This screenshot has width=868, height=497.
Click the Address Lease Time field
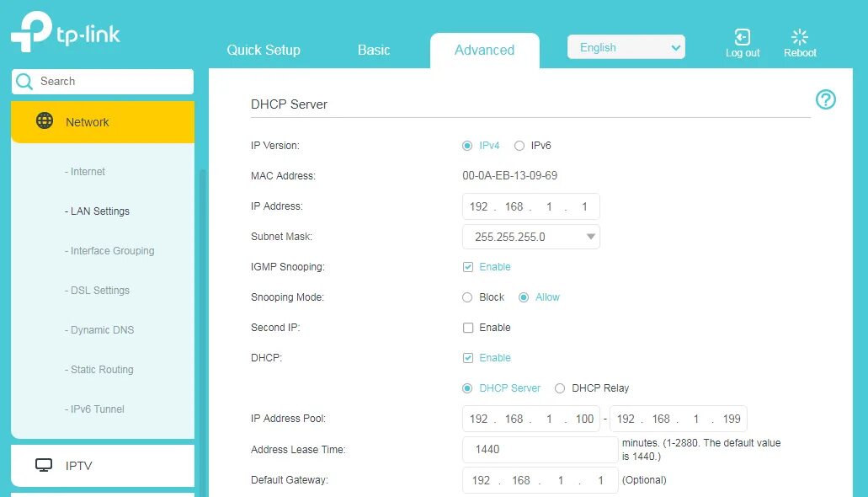coord(540,449)
